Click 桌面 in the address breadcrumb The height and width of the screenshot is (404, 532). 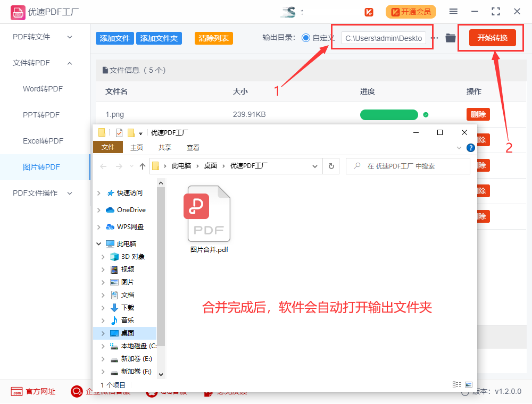pyautogui.click(x=210, y=166)
